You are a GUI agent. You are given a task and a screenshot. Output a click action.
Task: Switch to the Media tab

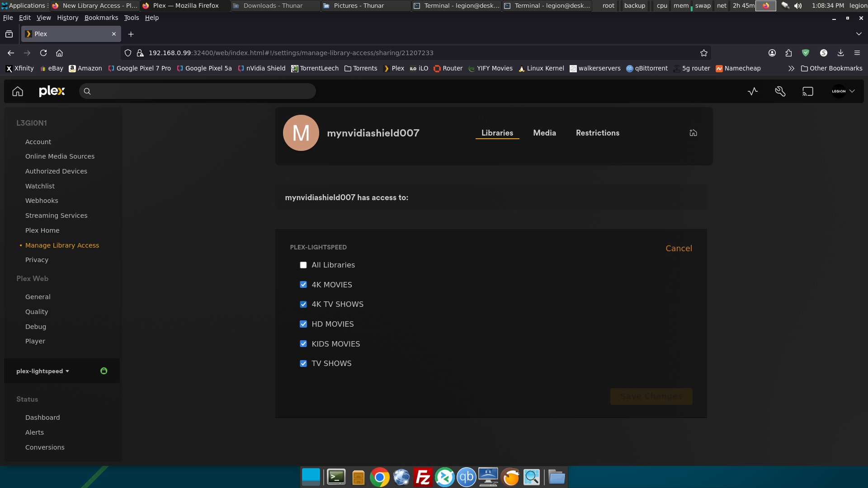[x=544, y=133]
